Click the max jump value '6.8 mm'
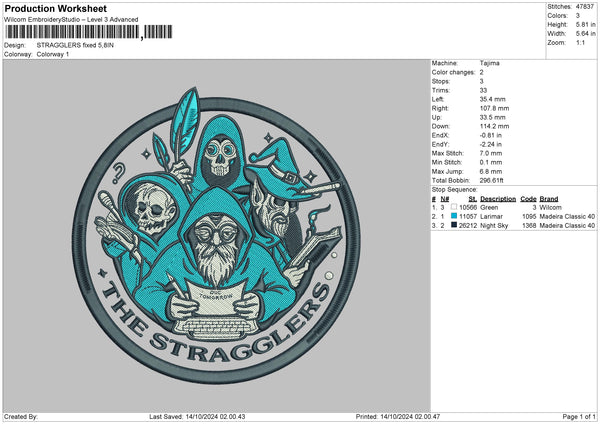 [x=491, y=171]
